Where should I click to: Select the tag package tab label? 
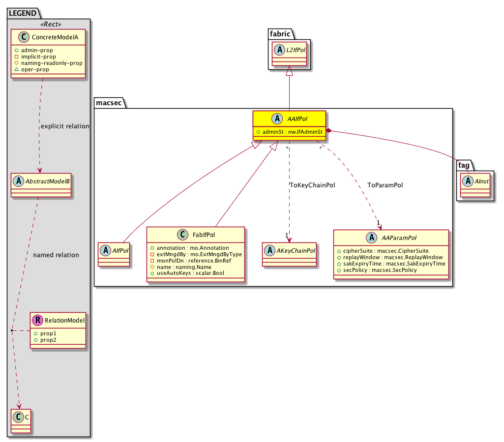463,165
